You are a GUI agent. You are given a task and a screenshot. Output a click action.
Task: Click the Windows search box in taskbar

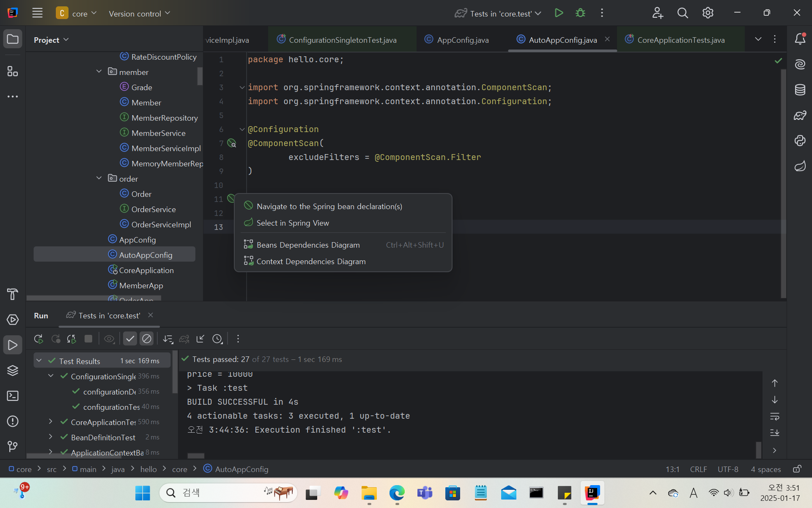[x=228, y=492]
